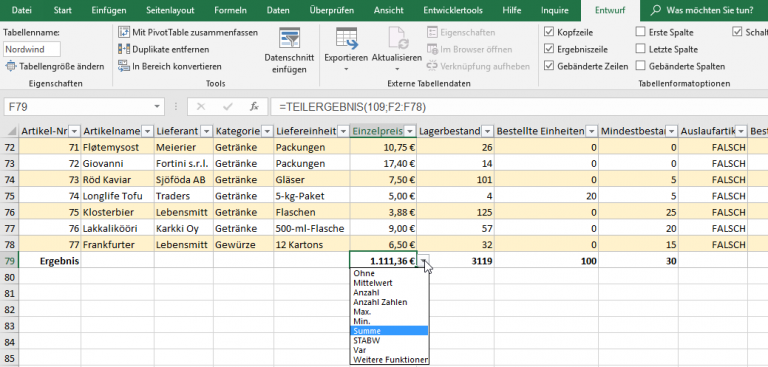Select Weitere Funktionen entry
Image resolution: width=768 pixels, height=367 pixels.
click(390, 360)
